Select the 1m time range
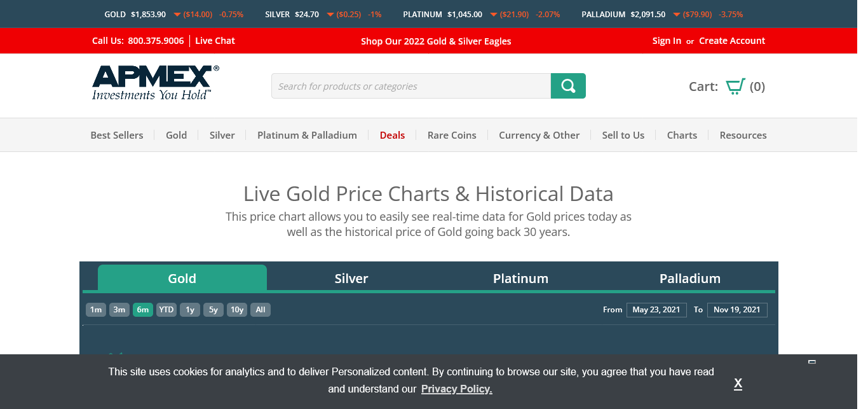This screenshot has width=868, height=409. [96, 310]
